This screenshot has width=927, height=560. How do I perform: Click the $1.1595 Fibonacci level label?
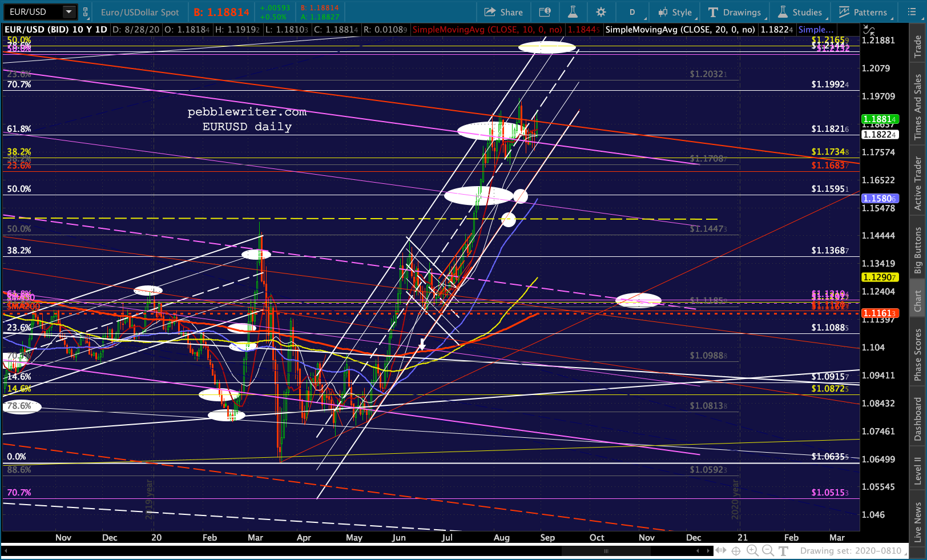[830, 189]
